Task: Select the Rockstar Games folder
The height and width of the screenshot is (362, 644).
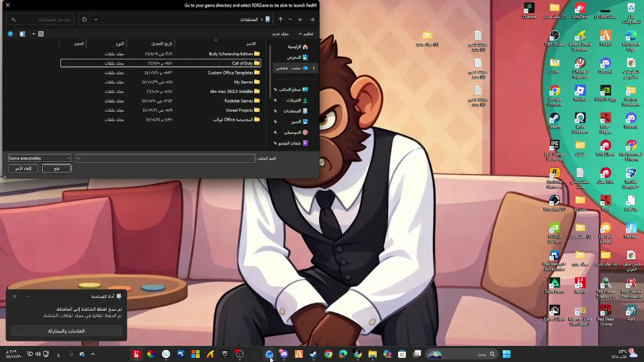Action: pos(161,101)
